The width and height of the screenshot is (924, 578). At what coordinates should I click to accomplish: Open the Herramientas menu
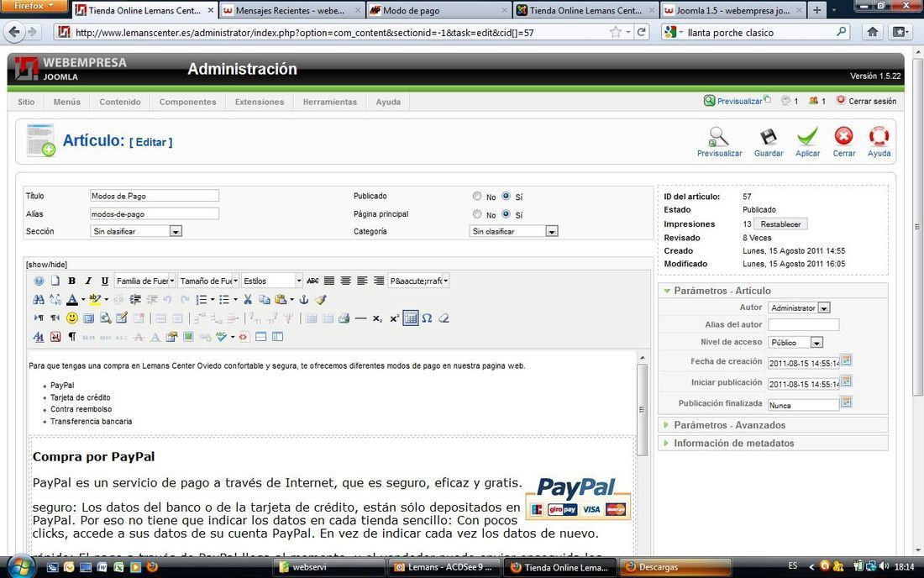330,102
